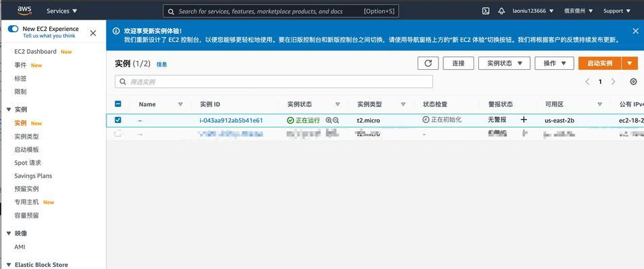644x269 pixels.
Task: Open AMI in sidebar
Action: 20,247
